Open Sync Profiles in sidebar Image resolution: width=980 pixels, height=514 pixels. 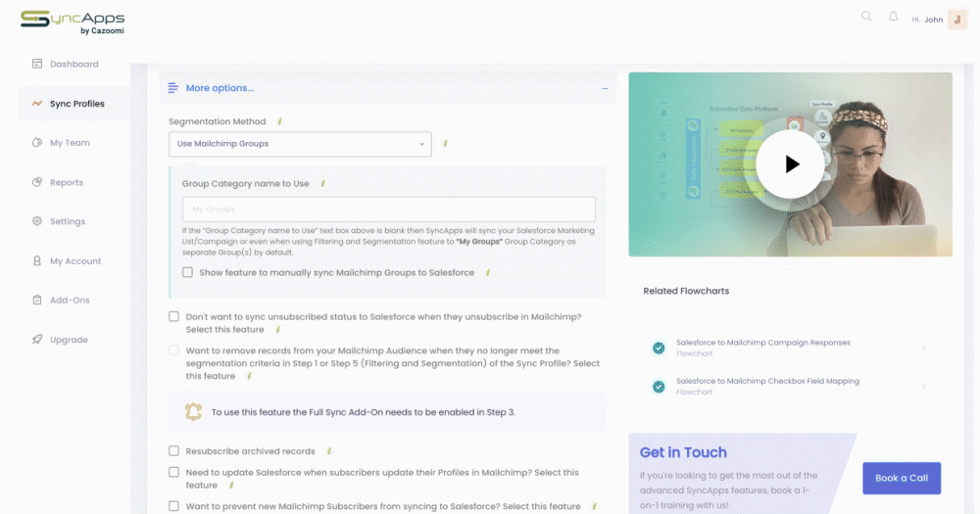(76, 104)
